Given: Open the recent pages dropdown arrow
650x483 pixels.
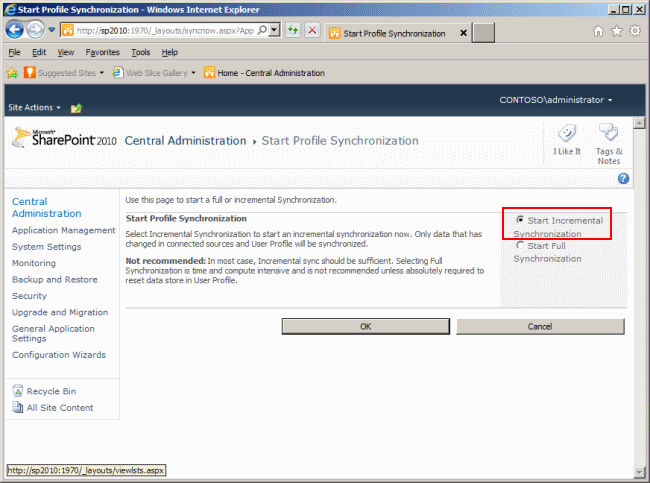Looking at the screenshot, I should (x=52, y=30).
